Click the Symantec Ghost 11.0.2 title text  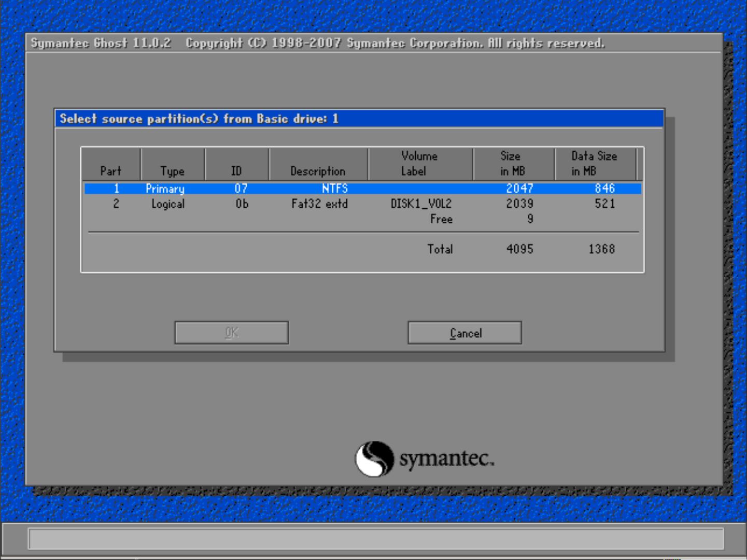pos(101,43)
